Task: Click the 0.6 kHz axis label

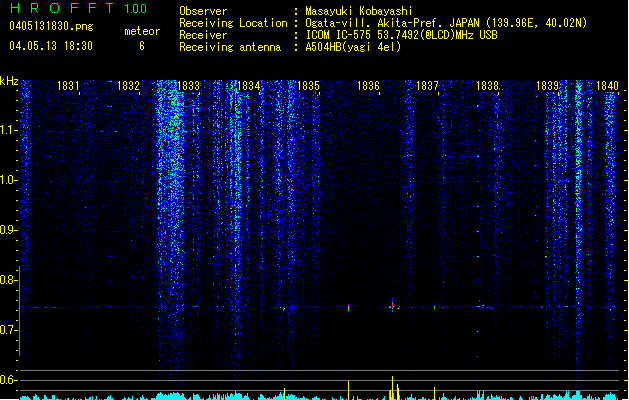Action: click(8, 380)
